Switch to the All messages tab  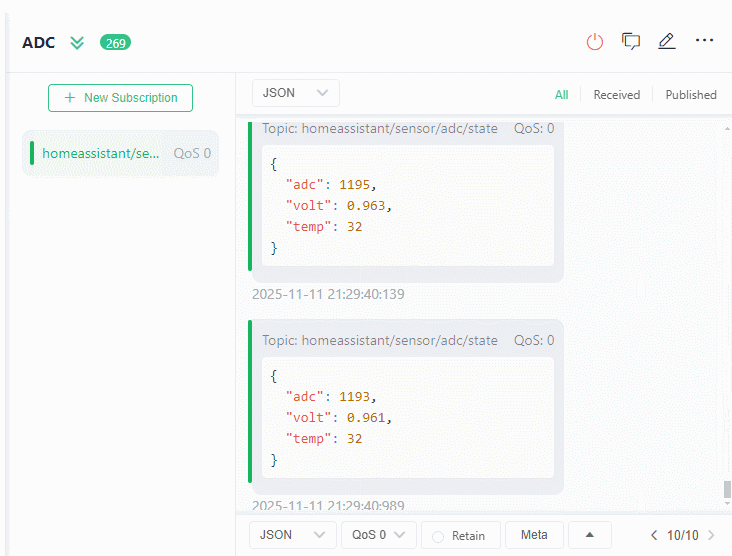[561, 95]
